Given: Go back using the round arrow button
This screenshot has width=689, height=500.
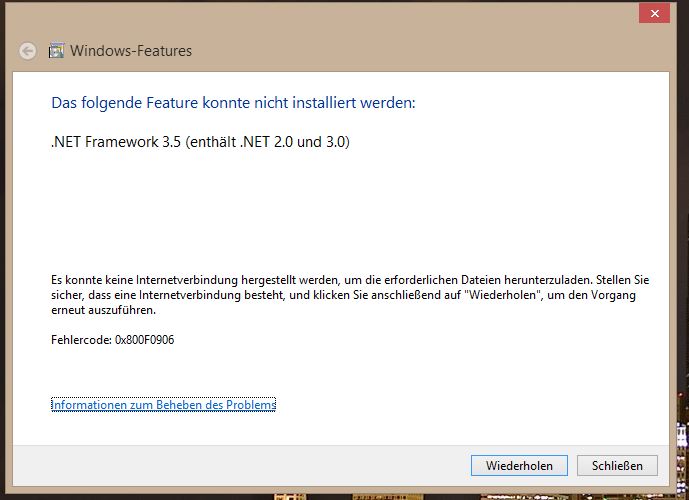Looking at the screenshot, I should coord(27,51).
